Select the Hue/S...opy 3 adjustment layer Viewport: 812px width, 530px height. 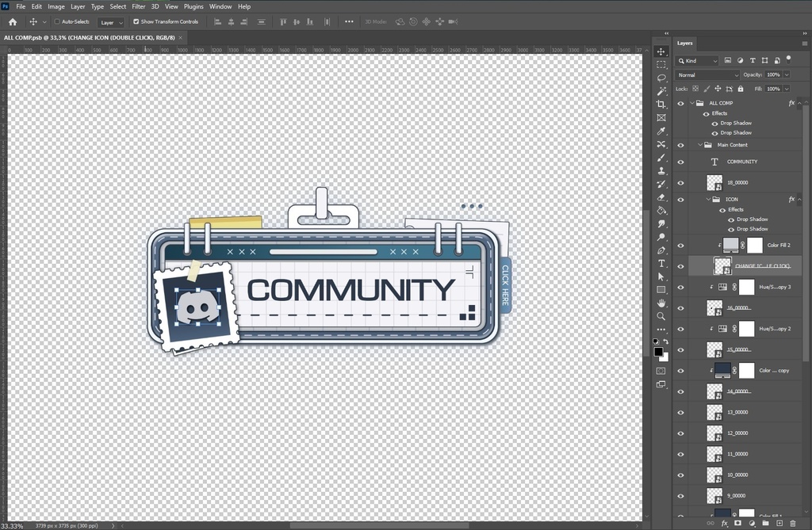745,288
